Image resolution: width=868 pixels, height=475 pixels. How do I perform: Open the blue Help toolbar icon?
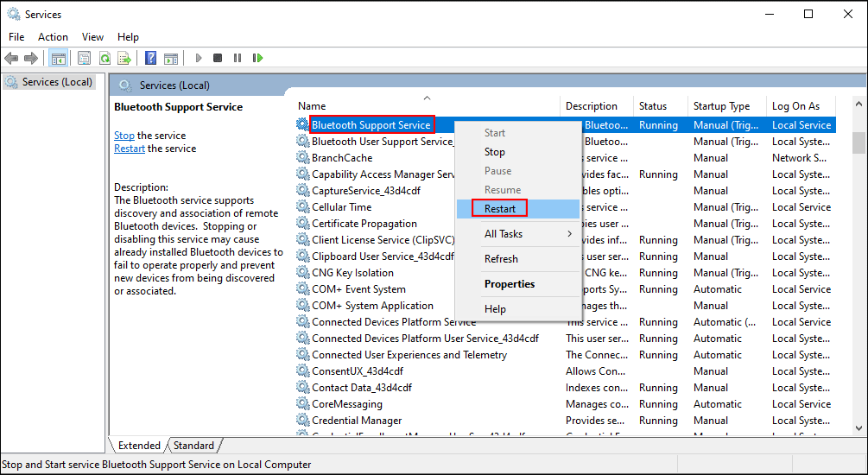click(150, 58)
